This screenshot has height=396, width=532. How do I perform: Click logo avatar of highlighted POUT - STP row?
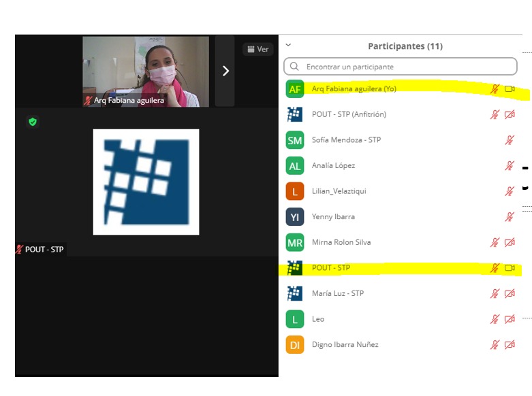[x=295, y=268]
